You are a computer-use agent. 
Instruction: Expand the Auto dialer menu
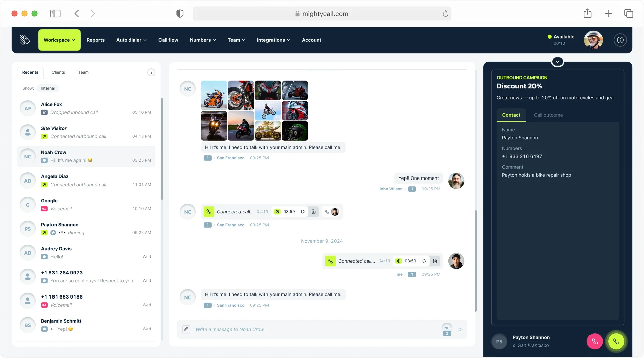tap(131, 40)
